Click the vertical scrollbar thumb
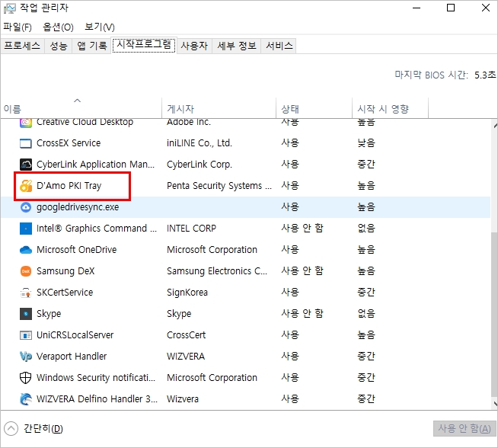498x448 pixels. pos(494,315)
